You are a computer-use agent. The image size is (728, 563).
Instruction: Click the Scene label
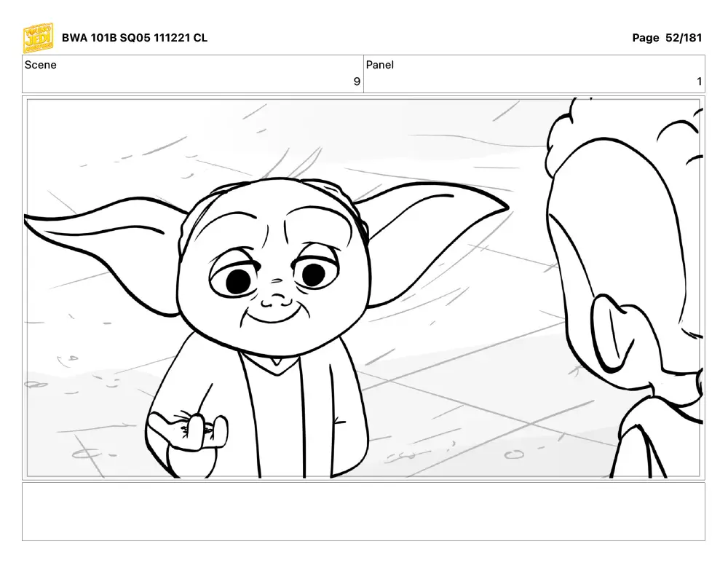pos(40,65)
